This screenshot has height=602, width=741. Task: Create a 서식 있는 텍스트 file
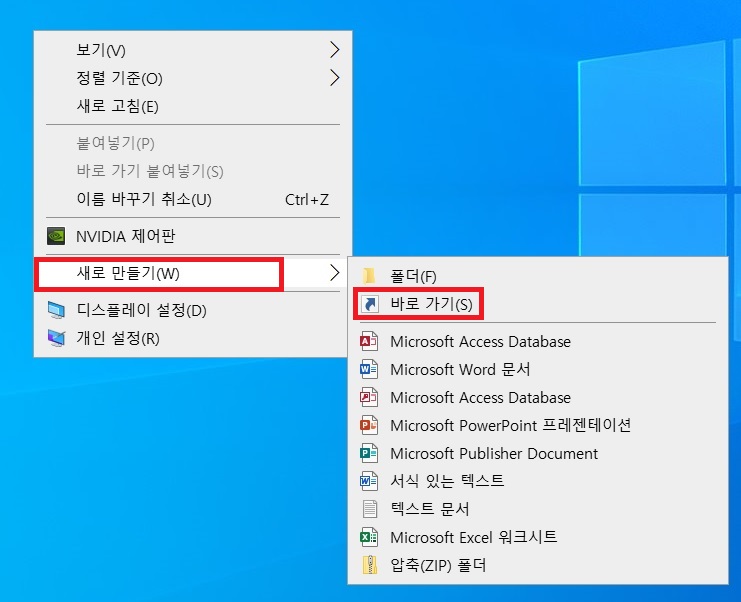(538, 481)
